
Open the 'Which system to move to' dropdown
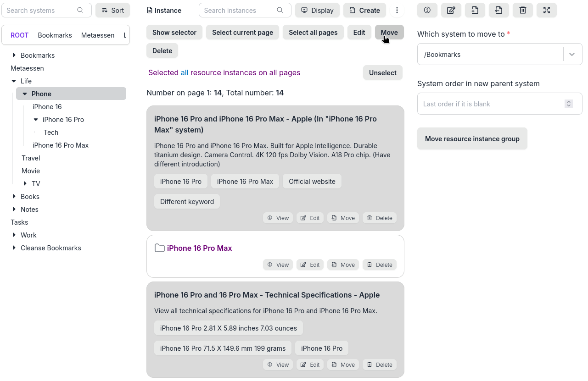click(572, 54)
